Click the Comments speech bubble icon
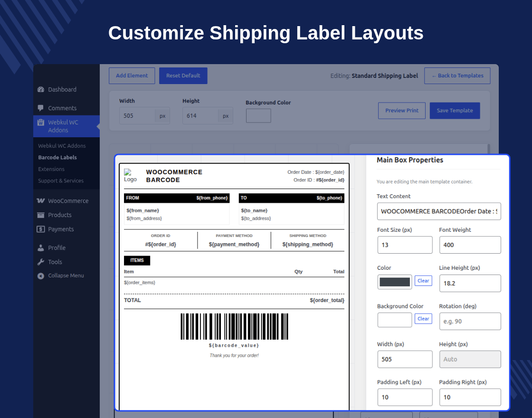The image size is (532, 418). coord(41,108)
